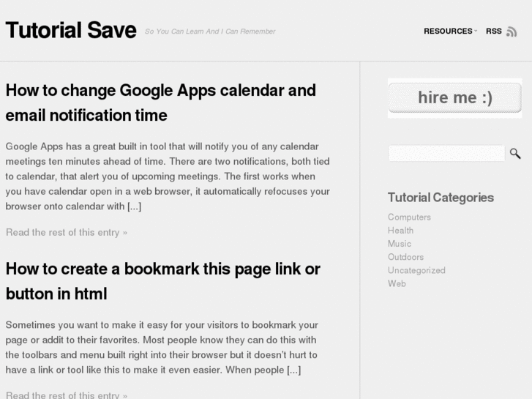Click the "So You Can Learn" tagline
532x399 pixels.
(210, 31)
